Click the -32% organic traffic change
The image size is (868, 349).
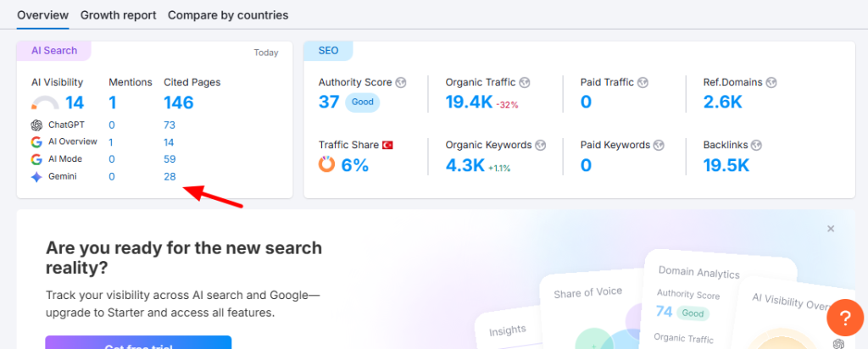point(507,104)
